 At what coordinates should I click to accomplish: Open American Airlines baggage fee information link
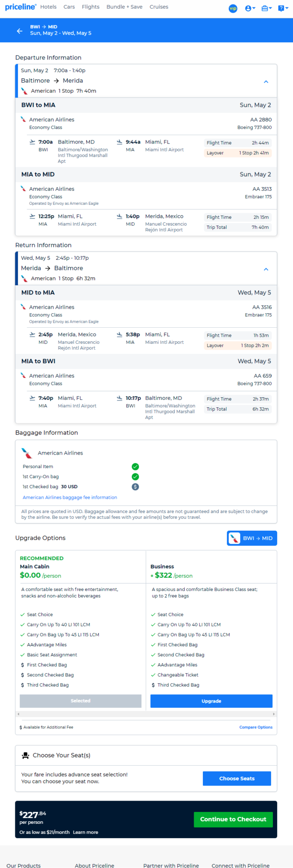70,497
